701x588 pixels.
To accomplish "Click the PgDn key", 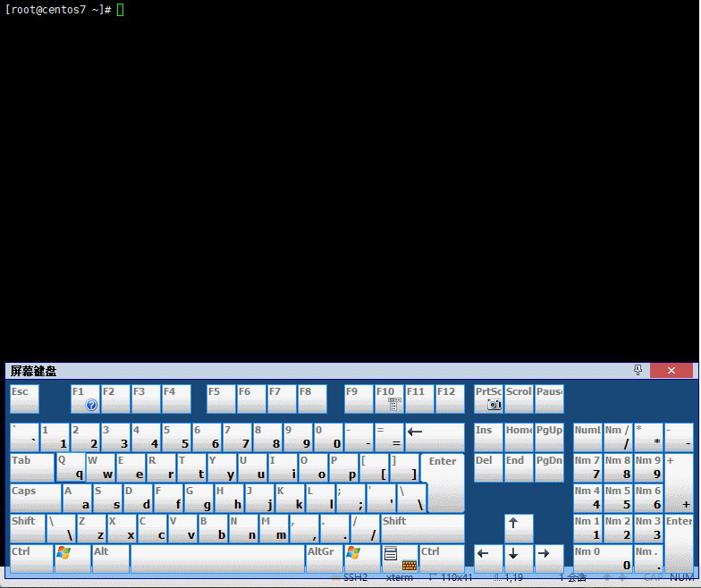I will pos(549,467).
